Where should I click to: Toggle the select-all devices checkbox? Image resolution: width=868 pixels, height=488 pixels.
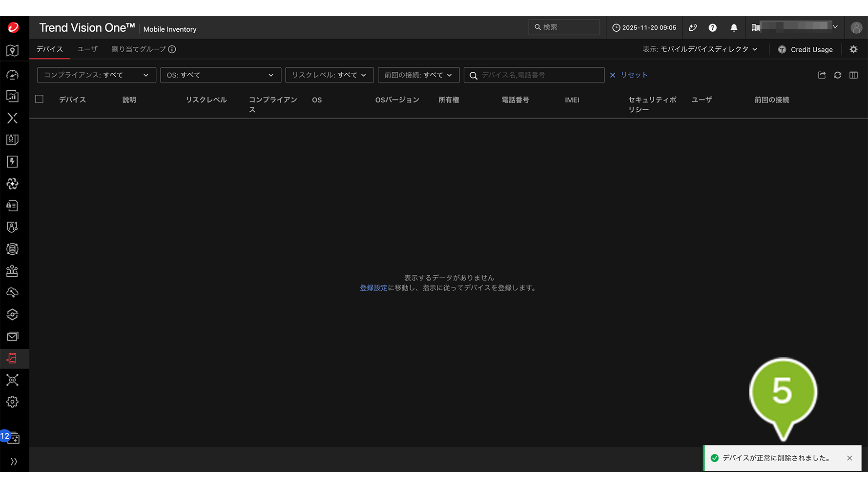pos(40,99)
